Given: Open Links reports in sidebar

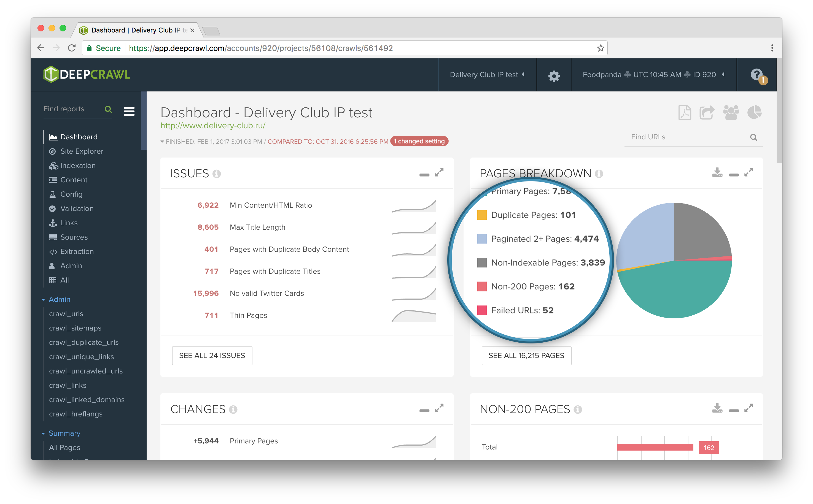Looking at the screenshot, I should (x=63, y=223).
